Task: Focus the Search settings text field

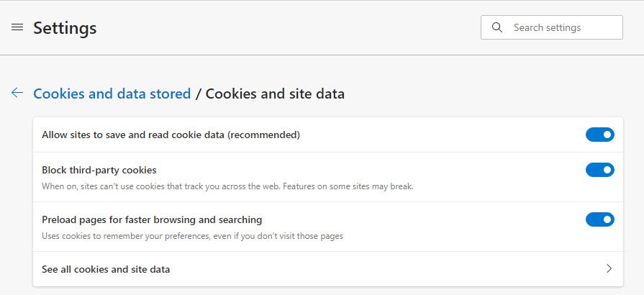Action: 561,27
